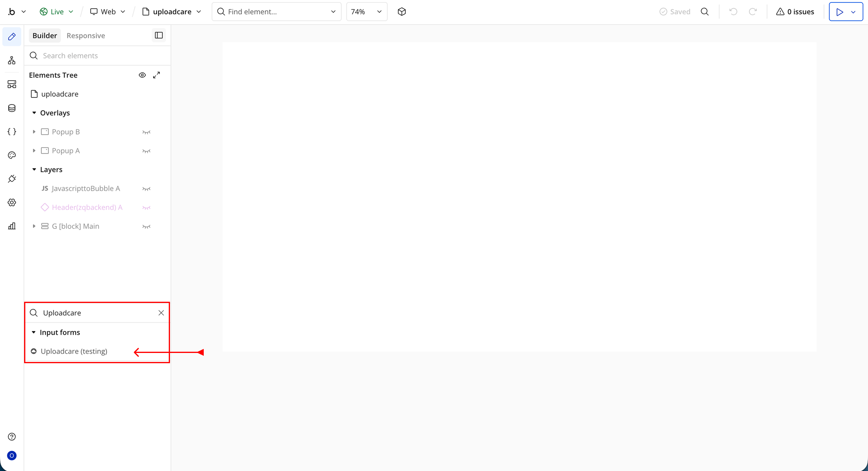Image resolution: width=868 pixels, height=471 pixels.
Task: Select Uploadcare (testing) element
Action: (x=74, y=351)
